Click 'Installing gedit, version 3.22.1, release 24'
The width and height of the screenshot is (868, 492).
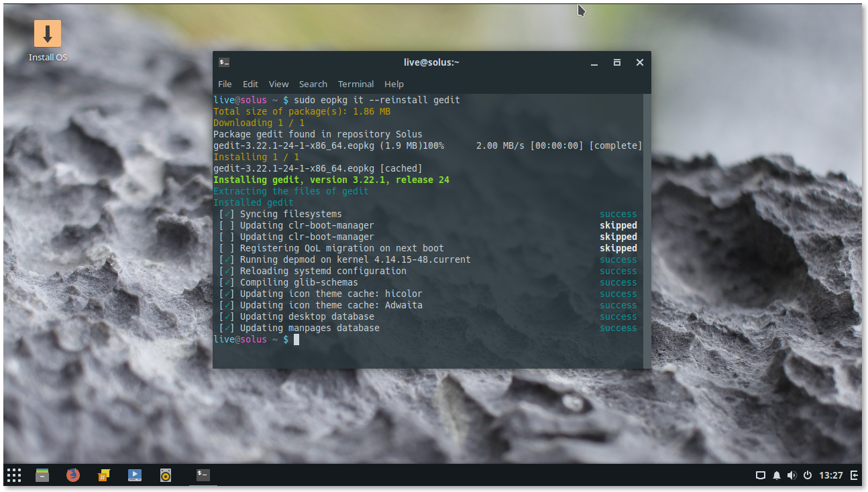pos(331,180)
